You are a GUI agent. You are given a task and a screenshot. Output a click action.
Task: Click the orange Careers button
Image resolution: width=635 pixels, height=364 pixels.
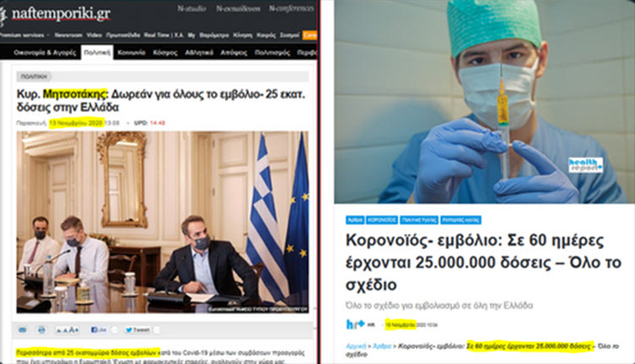pyautogui.click(x=310, y=36)
